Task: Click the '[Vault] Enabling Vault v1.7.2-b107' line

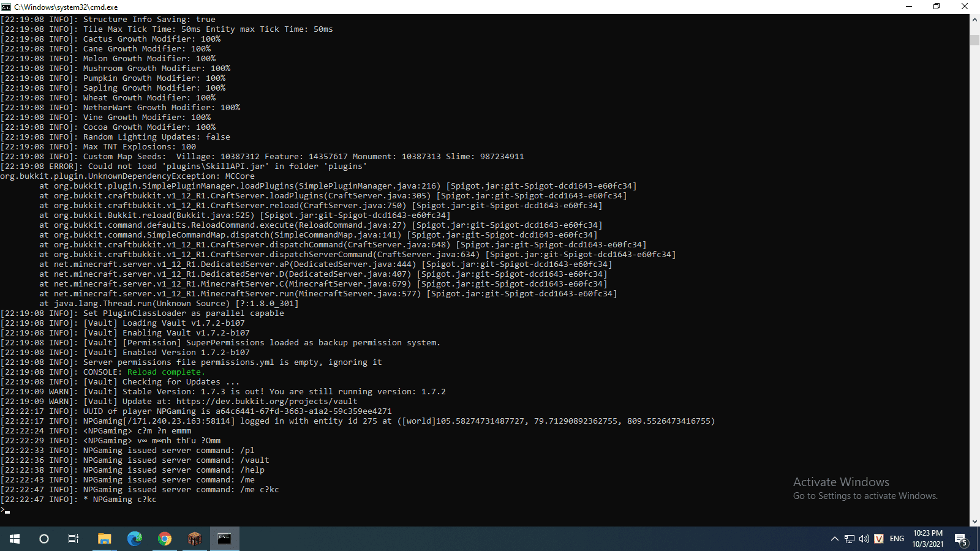Action: [125, 333]
